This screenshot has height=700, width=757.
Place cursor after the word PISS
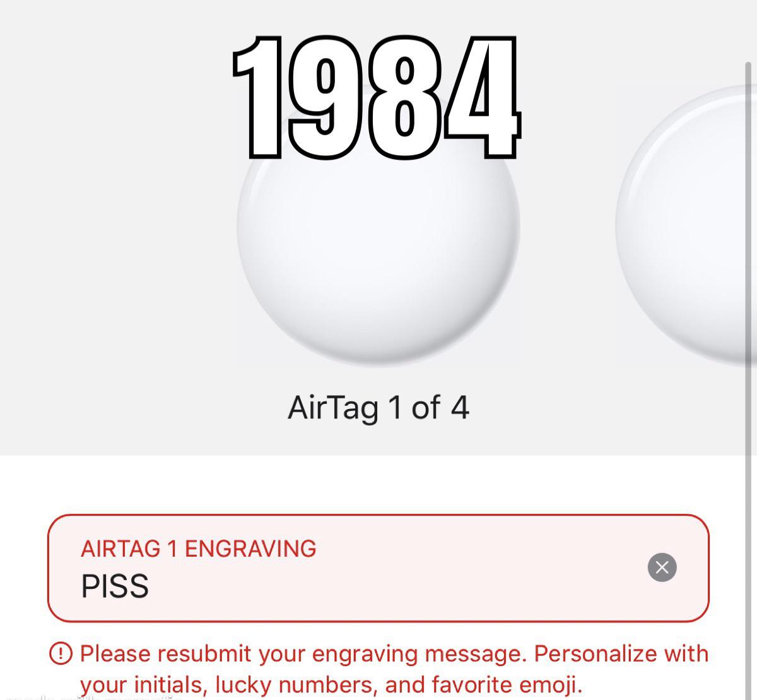pos(151,586)
